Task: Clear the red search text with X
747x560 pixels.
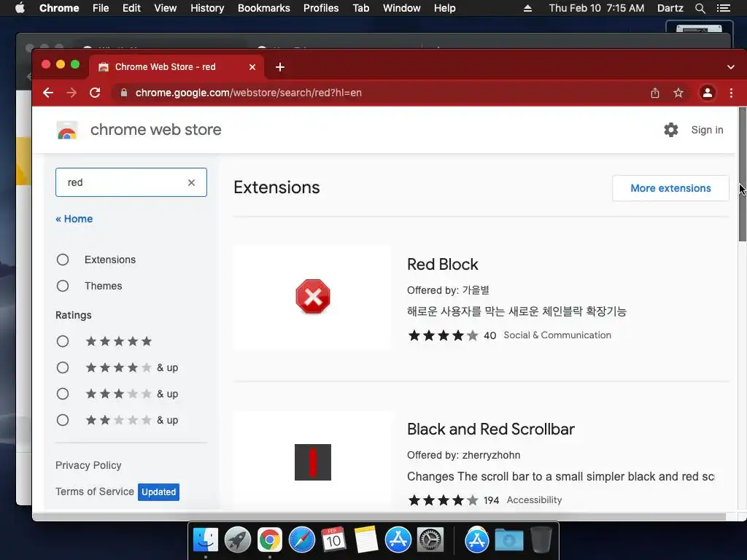Action: tap(191, 182)
